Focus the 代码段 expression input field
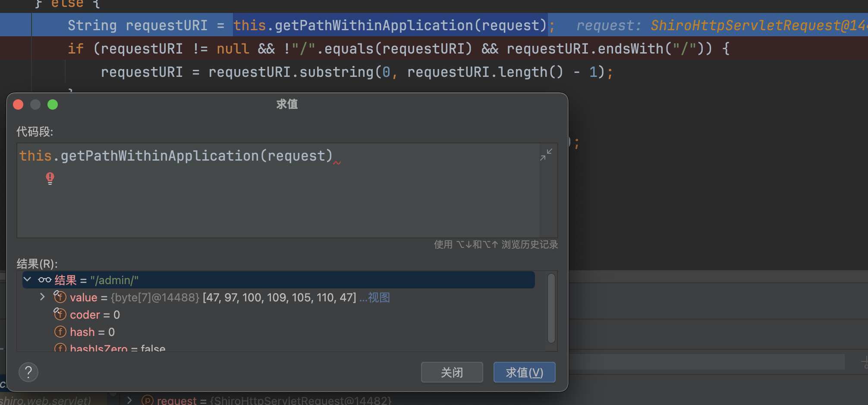Viewport: 868px width, 405px height. tap(276, 194)
